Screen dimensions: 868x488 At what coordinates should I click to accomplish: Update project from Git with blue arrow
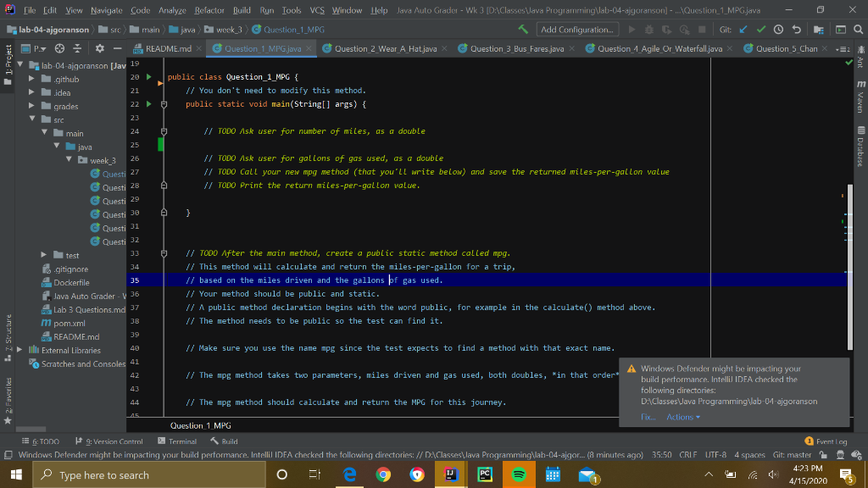(743, 29)
